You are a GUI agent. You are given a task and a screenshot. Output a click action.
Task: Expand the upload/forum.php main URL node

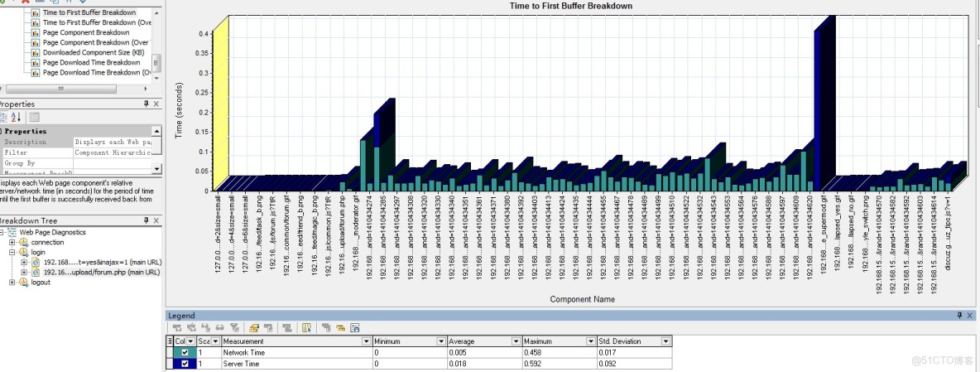click(24, 273)
